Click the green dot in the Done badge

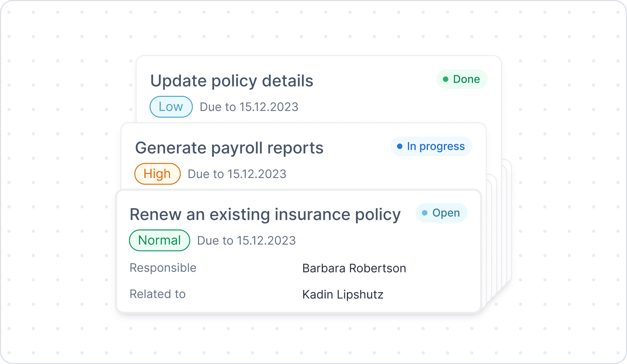pyautogui.click(x=446, y=79)
